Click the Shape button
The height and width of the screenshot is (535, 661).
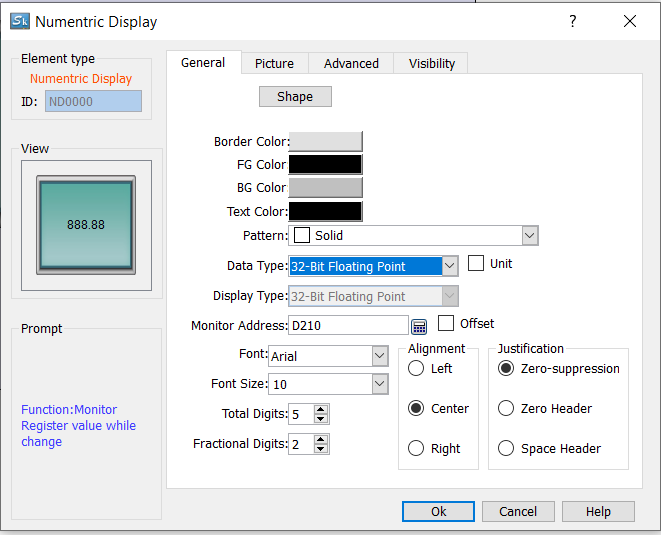tap(295, 97)
